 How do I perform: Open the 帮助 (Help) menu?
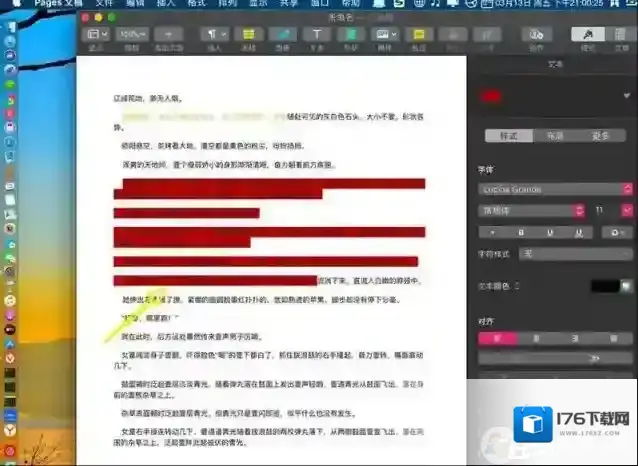click(351, 4)
